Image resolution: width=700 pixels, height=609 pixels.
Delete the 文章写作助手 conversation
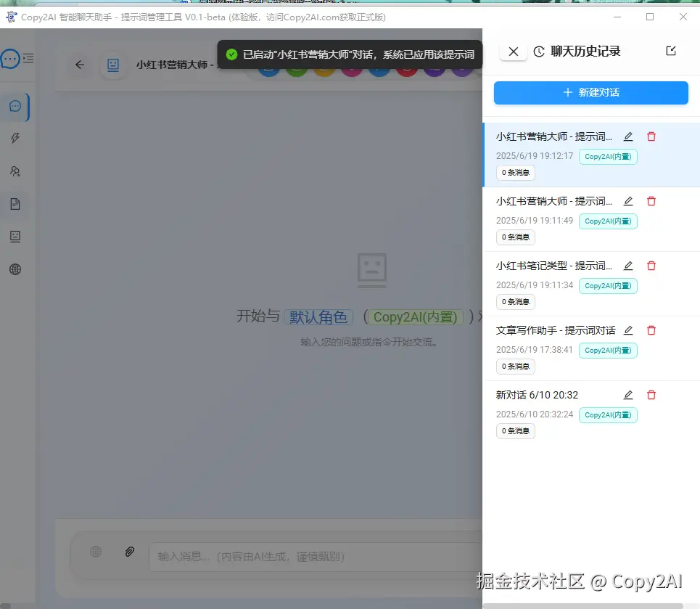tap(651, 330)
